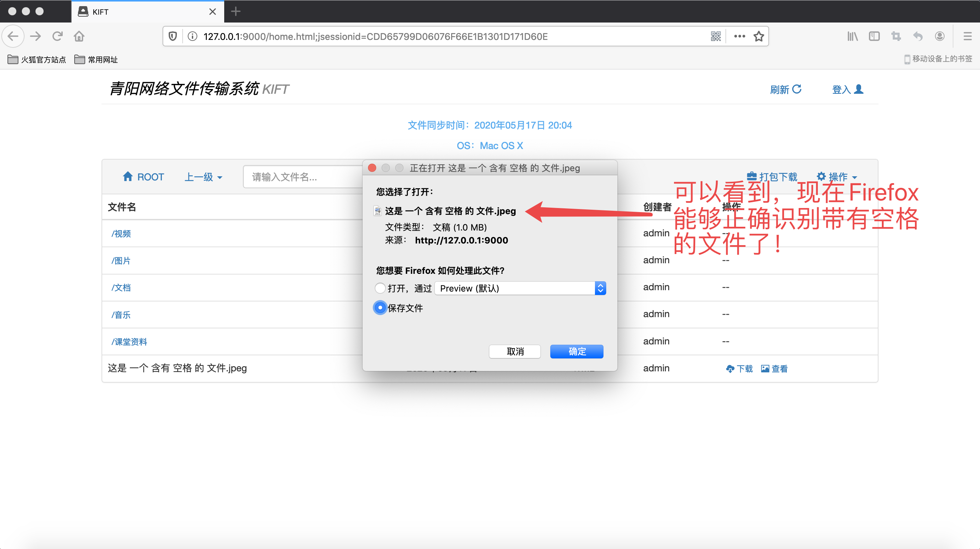The image size is (980, 549).
Task: Open the /视频 folder link
Action: (x=121, y=234)
